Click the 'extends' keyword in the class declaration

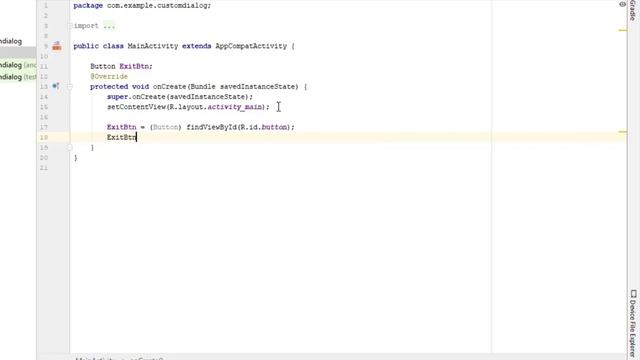pos(197,46)
